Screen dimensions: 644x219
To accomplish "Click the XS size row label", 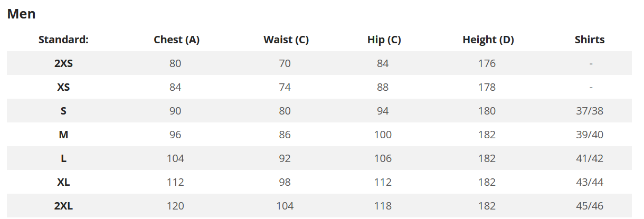I will [x=63, y=87].
